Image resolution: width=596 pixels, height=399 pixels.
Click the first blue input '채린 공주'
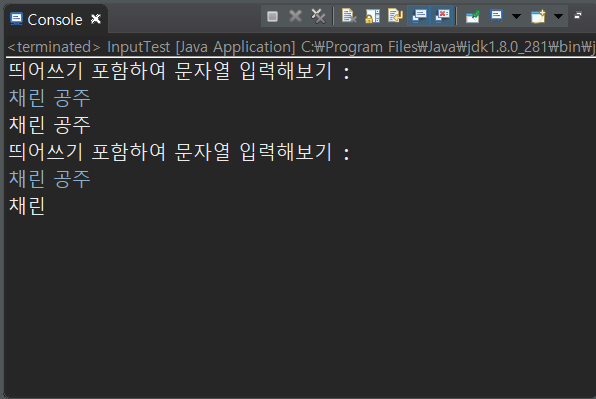[49, 98]
